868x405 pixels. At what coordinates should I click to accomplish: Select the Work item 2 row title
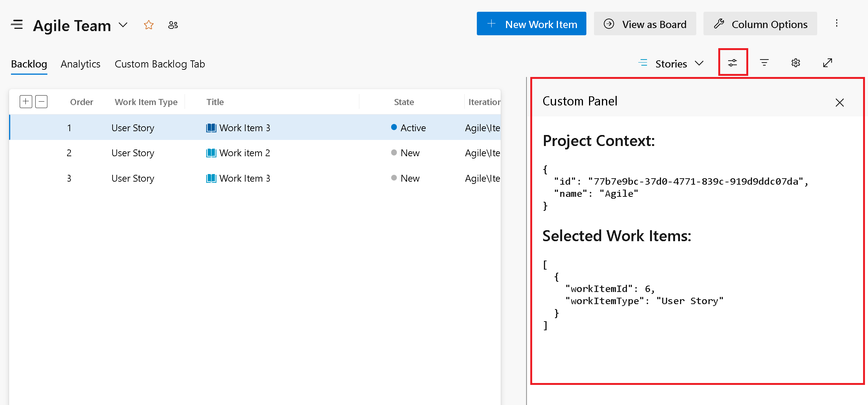[x=244, y=153]
